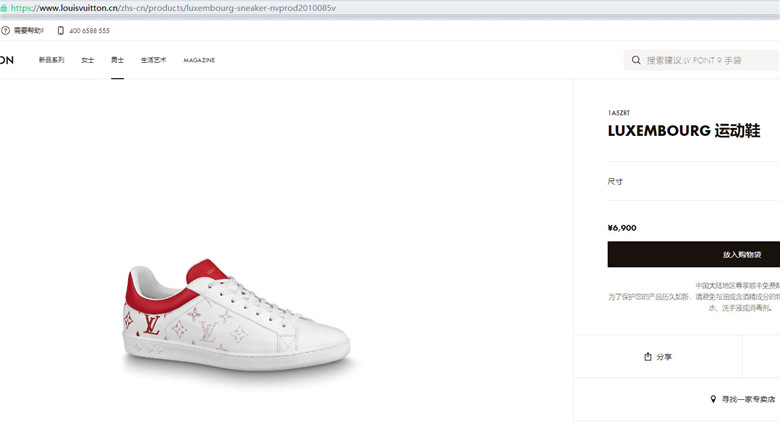The image size is (780, 425).
Task: Click the search input field
Action: point(701,60)
